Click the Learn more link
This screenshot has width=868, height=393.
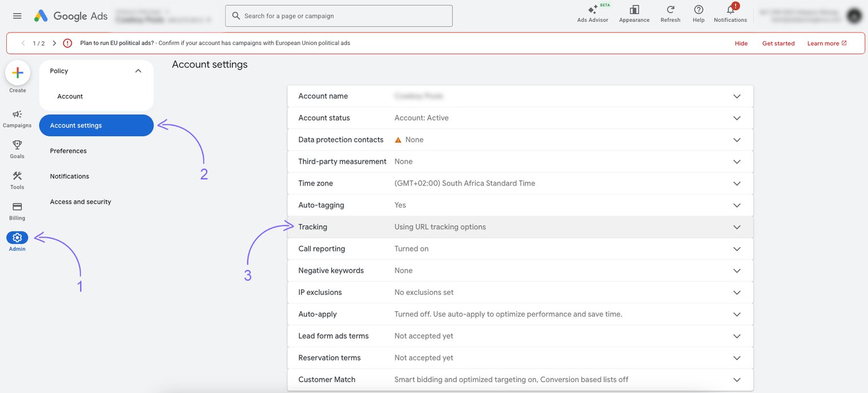tap(826, 43)
